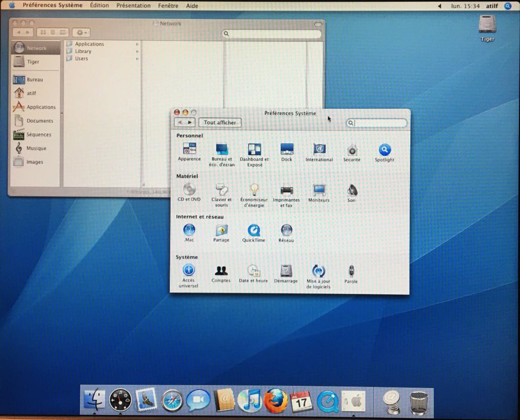
Task: Click the Tout afficher button
Action: [220, 122]
